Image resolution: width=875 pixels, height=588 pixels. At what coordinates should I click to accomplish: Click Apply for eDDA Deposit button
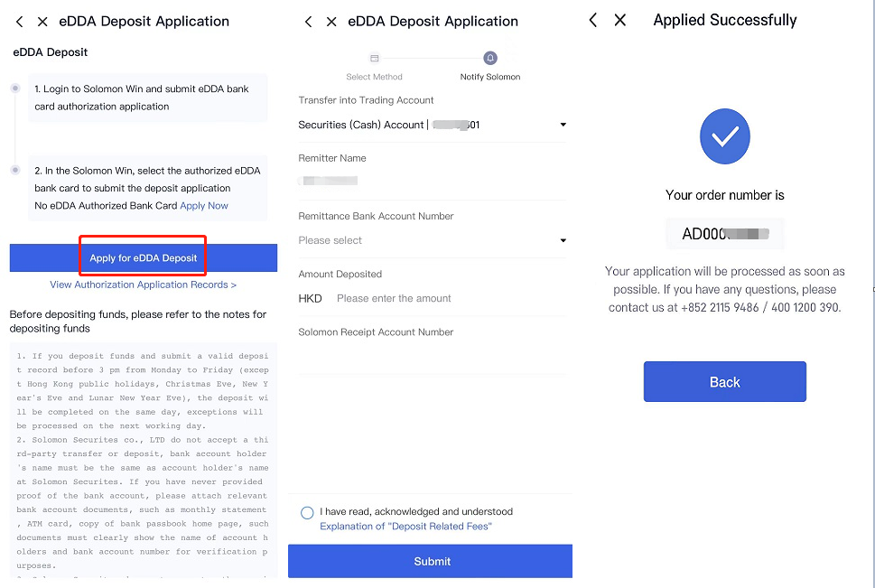pyautogui.click(x=144, y=258)
